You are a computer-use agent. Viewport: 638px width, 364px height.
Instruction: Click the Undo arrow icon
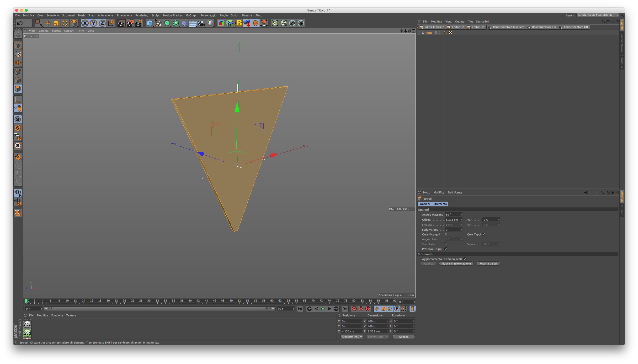pos(20,23)
